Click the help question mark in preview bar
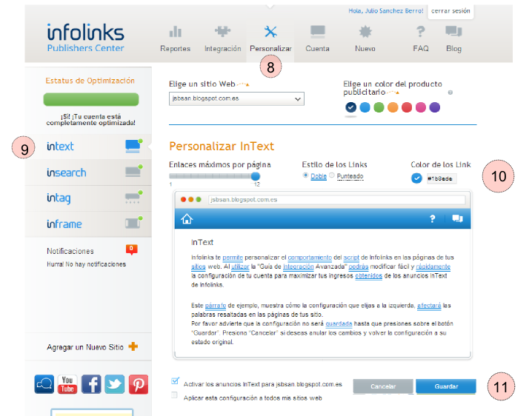532x416 pixels. tap(432, 218)
